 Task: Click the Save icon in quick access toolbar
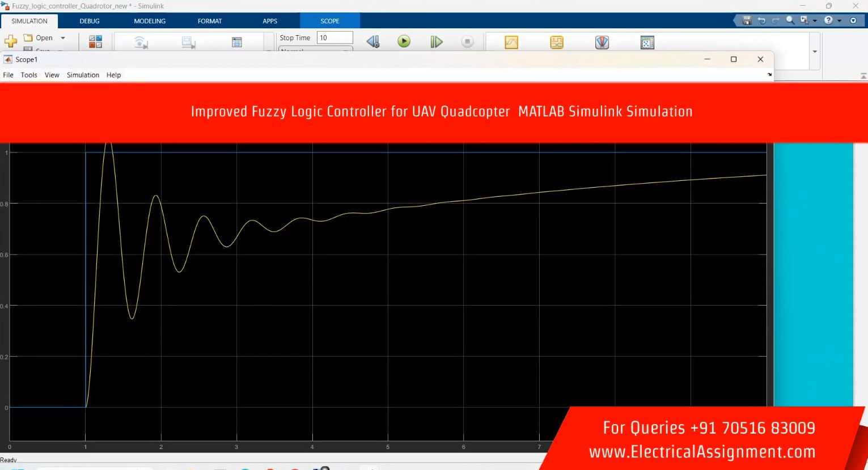[747, 20]
